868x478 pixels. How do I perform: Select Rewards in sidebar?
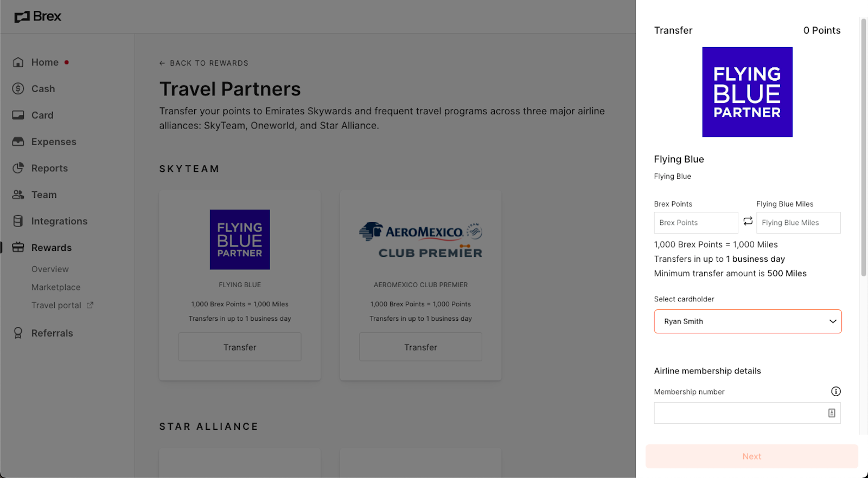pos(52,248)
